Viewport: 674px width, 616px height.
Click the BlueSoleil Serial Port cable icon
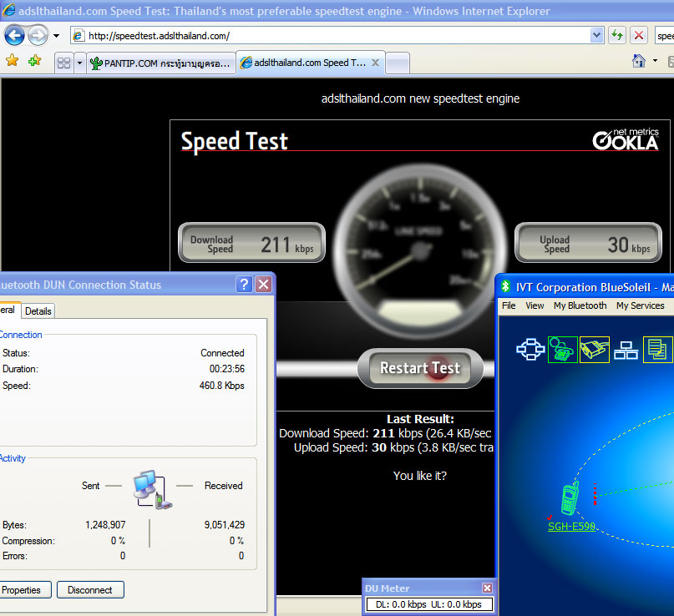[x=595, y=349]
